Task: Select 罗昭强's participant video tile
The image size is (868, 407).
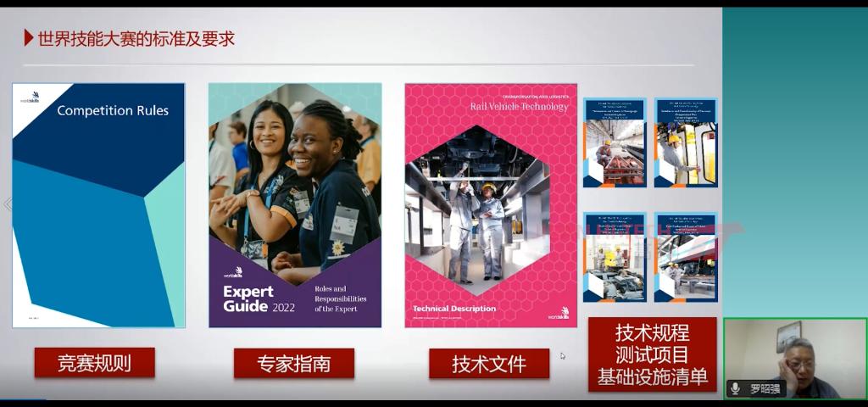Action: click(x=794, y=358)
